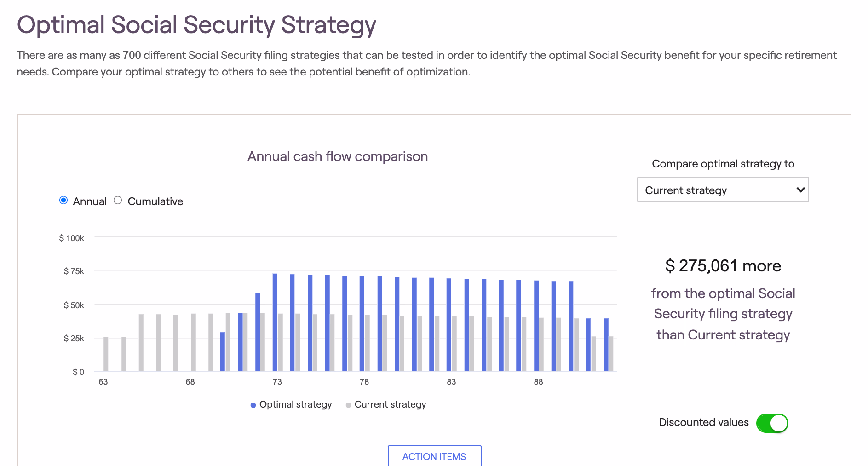Click the $ 275,061 more amount
868x466 pixels.
point(723,266)
